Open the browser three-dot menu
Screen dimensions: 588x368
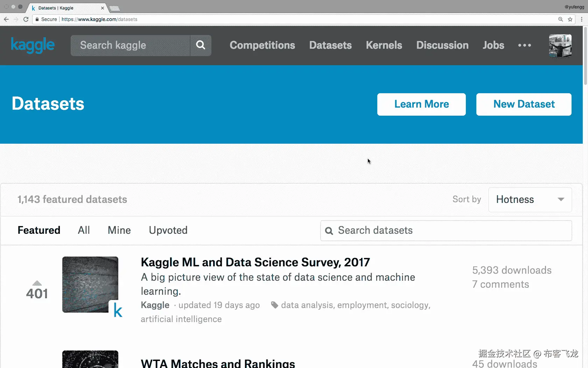click(x=582, y=19)
